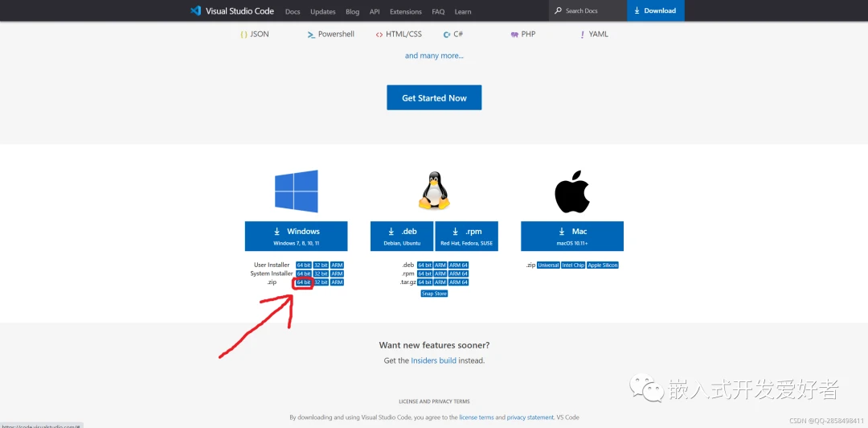Screen dimensions: 868x428
Task: Download Linux .deb 64 bit
Action: click(x=424, y=265)
